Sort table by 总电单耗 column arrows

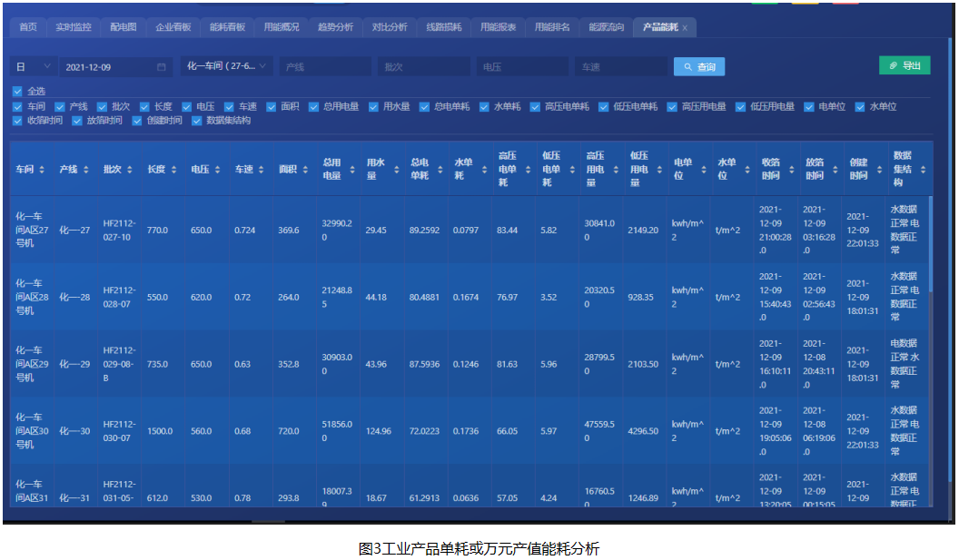[440, 170]
